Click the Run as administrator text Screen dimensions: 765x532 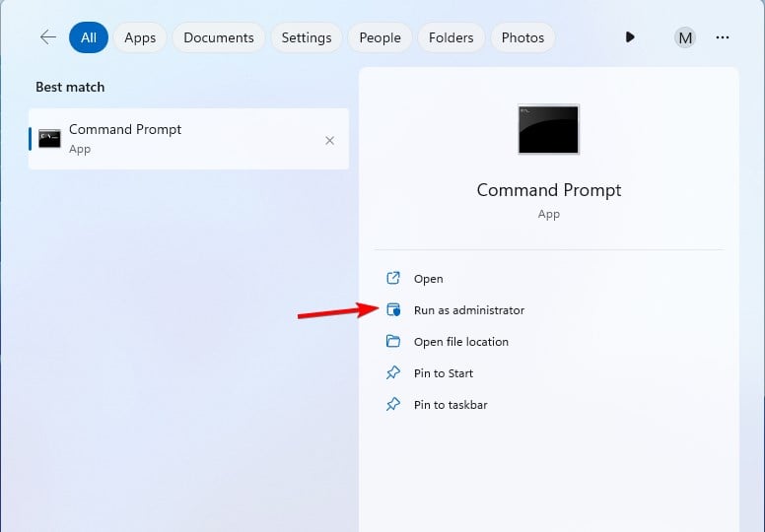coord(469,310)
